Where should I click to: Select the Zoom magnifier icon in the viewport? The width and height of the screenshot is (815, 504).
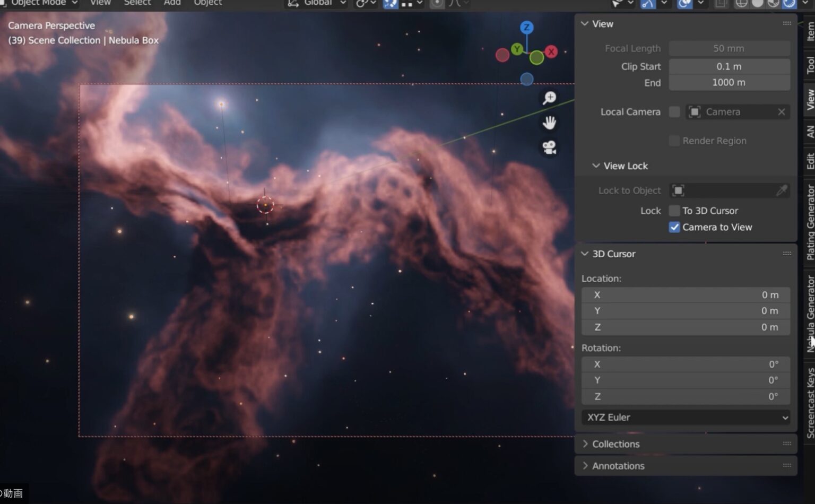(549, 98)
